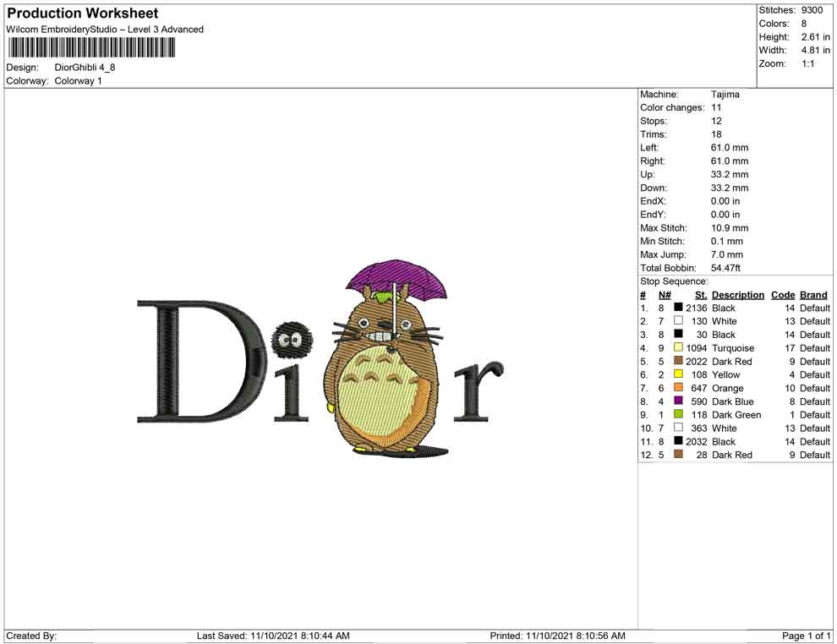Click stitch count 2136 in stop 1
The image size is (837, 644).
coord(697,308)
